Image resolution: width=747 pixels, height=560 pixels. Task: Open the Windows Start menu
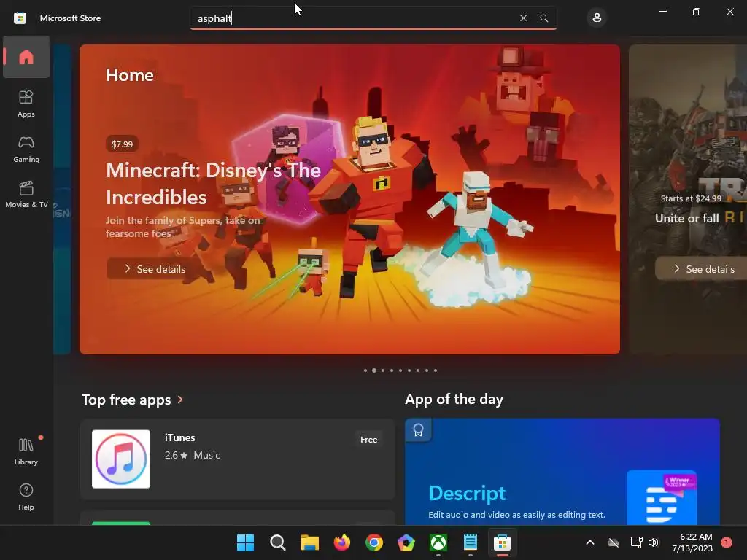[x=245, y=542]
